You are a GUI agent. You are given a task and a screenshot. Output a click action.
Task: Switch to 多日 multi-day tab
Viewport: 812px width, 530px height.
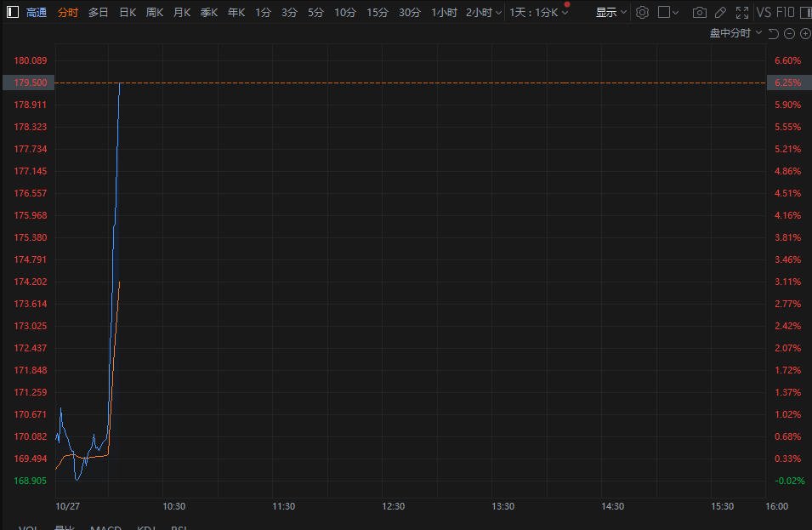pos(98,12)
